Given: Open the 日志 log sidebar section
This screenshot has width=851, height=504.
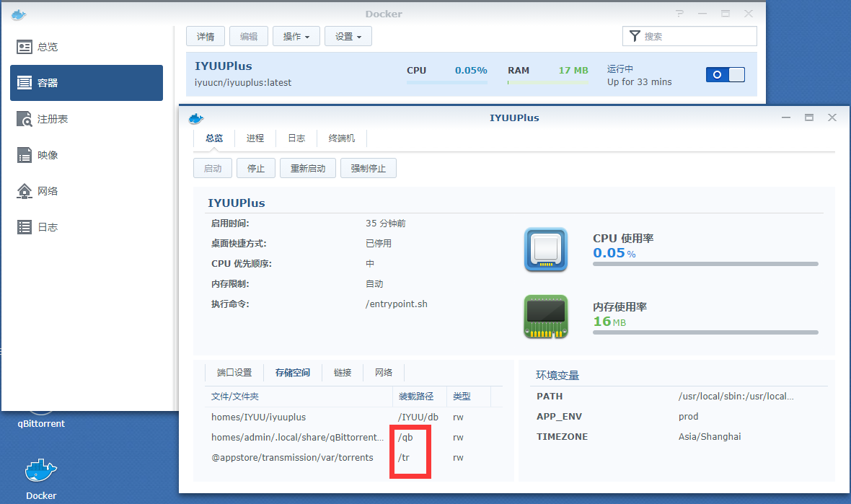Looking at the screenshot, I should [87, 227].
